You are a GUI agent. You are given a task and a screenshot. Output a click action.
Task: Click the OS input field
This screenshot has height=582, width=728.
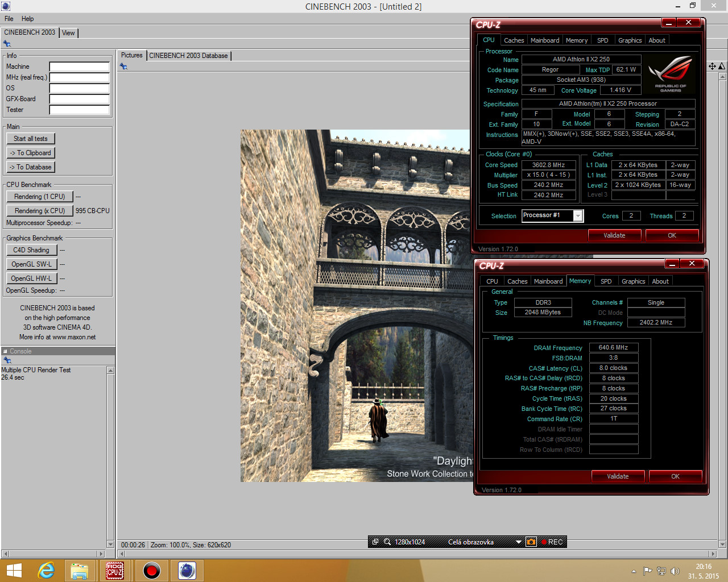(80, 88)
